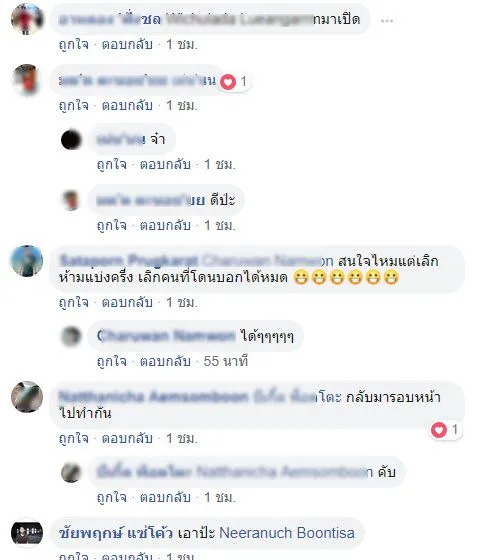The image size is (497, 560).
Task: Open the black circular avatar on the จ๋า reply
Action: click(71, 139)
